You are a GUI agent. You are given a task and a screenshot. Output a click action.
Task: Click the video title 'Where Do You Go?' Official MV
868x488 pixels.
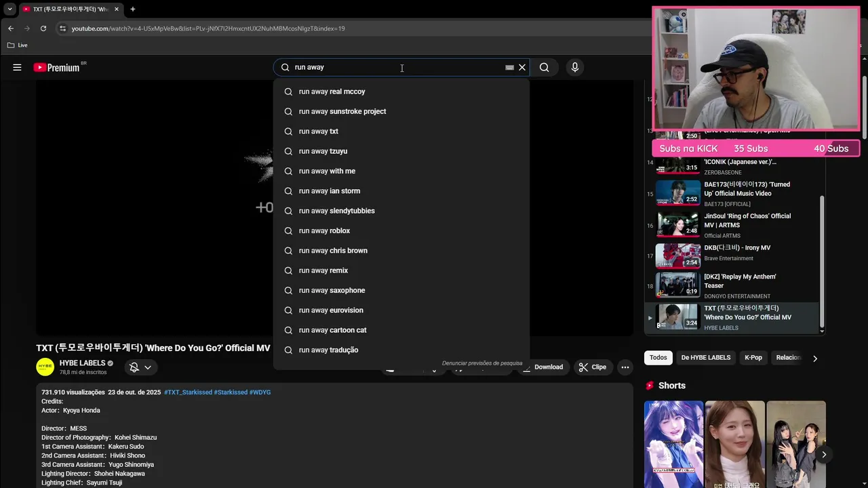153,348
